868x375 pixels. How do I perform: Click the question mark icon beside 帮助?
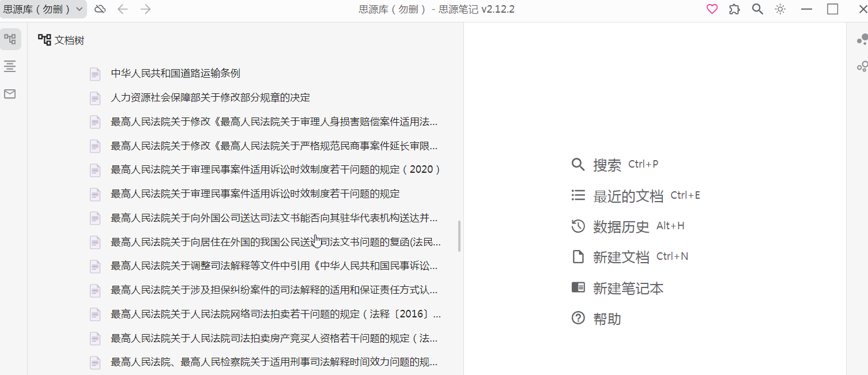tap(578, 318)
